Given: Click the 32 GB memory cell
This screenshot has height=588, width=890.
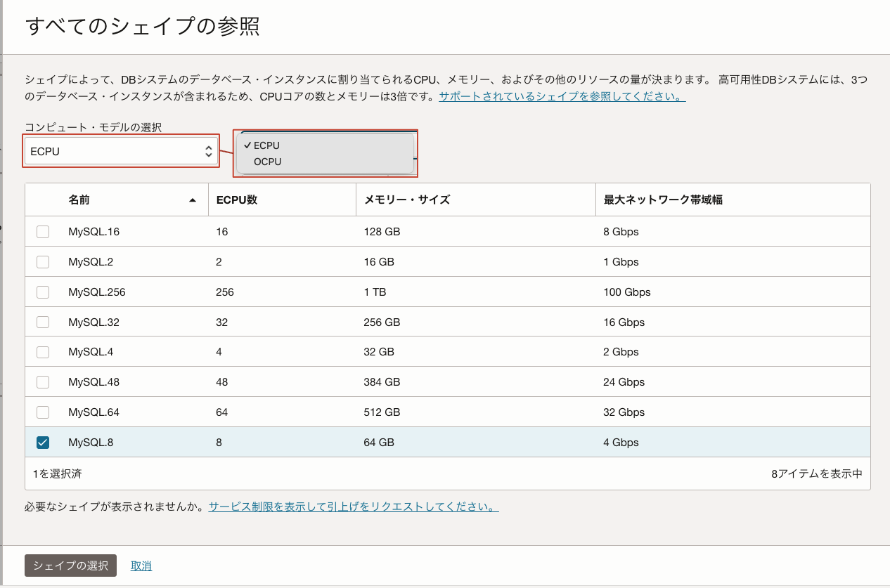Looking at the screenshot, I should [x=379, y=352].
